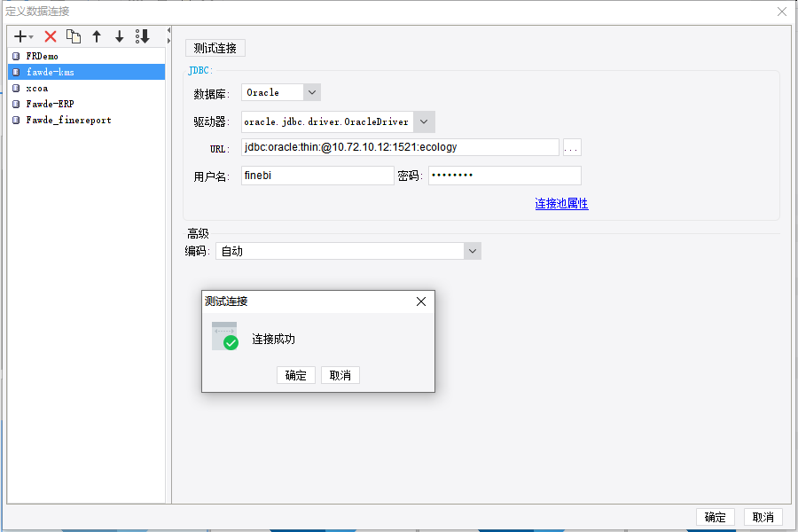The image size is (798, 532).
Task: Collapse the left panel with splitter arrow
Action: pyautogui.click(x=168, y=30)
